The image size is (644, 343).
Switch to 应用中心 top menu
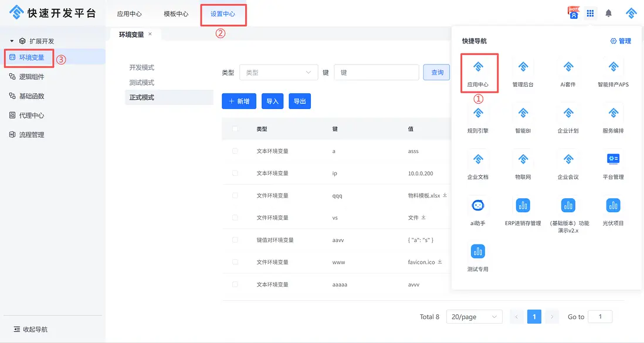(130, 14)
